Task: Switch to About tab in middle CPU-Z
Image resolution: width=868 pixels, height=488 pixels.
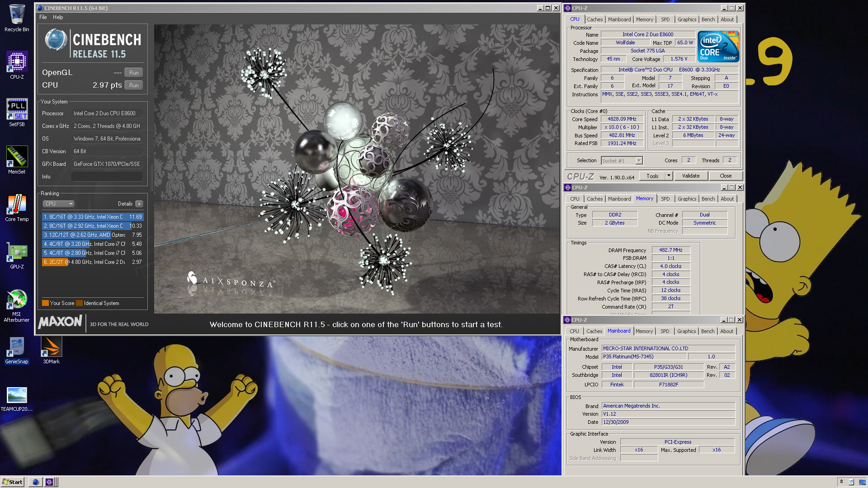Action: [727, 199]
